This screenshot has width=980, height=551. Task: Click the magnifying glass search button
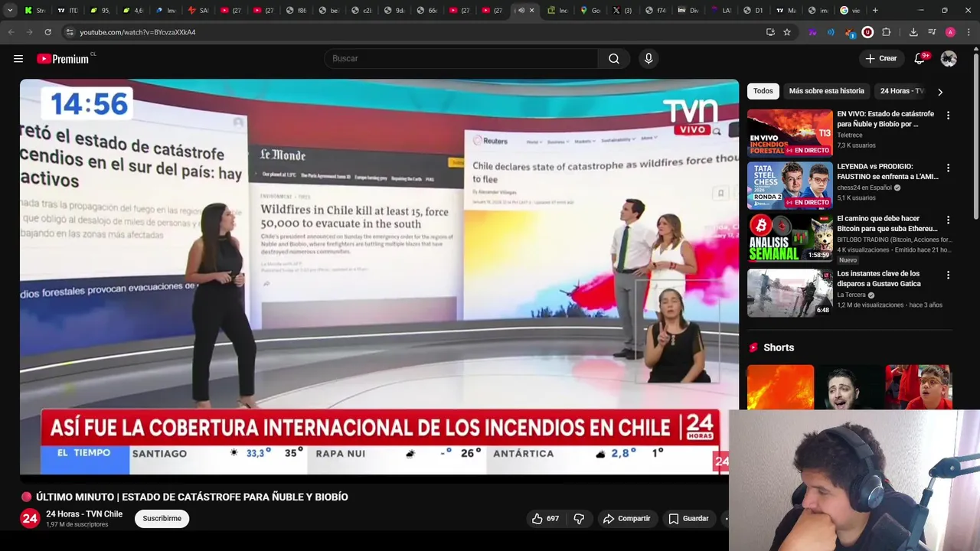click(614, 58)
